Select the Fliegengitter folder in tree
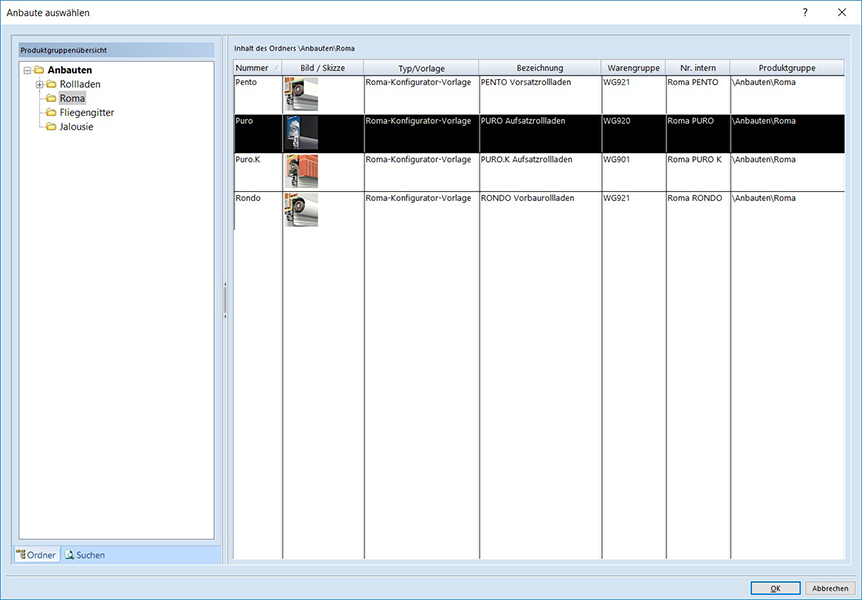862x600 pixels. tap(87, 112)
